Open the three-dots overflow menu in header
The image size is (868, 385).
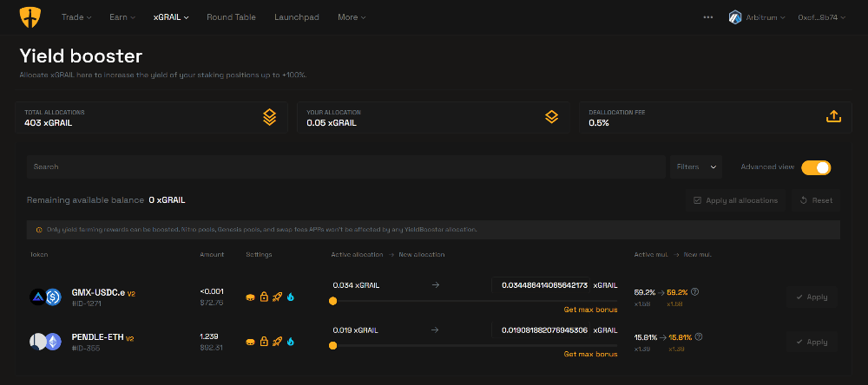point(708,17)
